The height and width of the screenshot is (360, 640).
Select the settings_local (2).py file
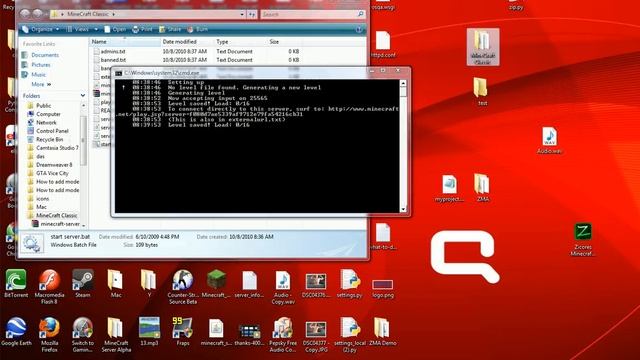(349, 335)
